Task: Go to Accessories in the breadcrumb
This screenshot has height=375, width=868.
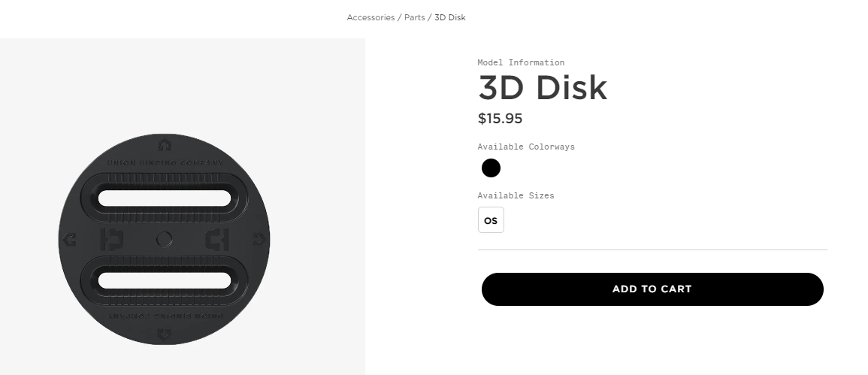Action: 370,17
